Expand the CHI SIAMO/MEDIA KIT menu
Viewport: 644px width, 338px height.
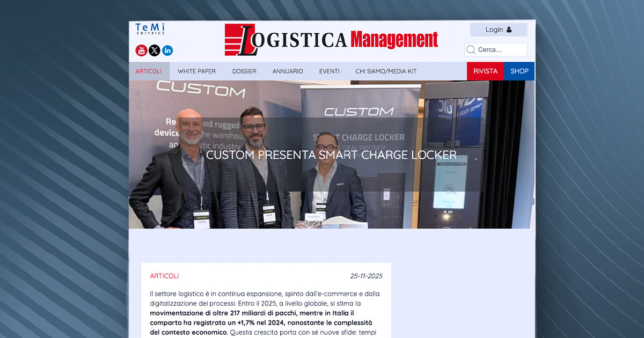(387, 71)
